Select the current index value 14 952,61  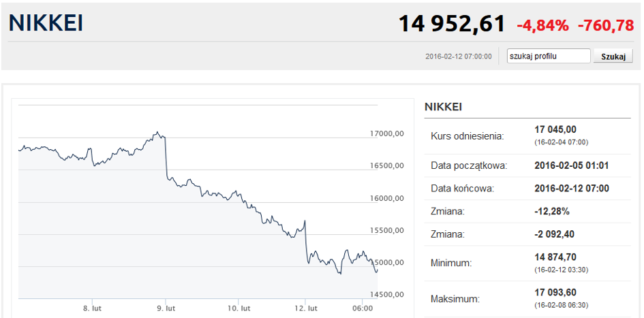(x=452, y=25)
